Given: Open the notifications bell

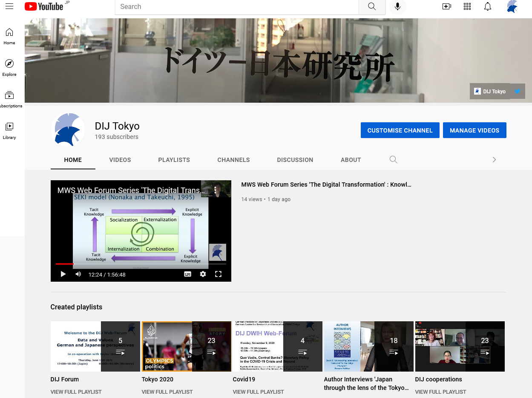Looking at the screenshot, I should [x=488, y=6].
